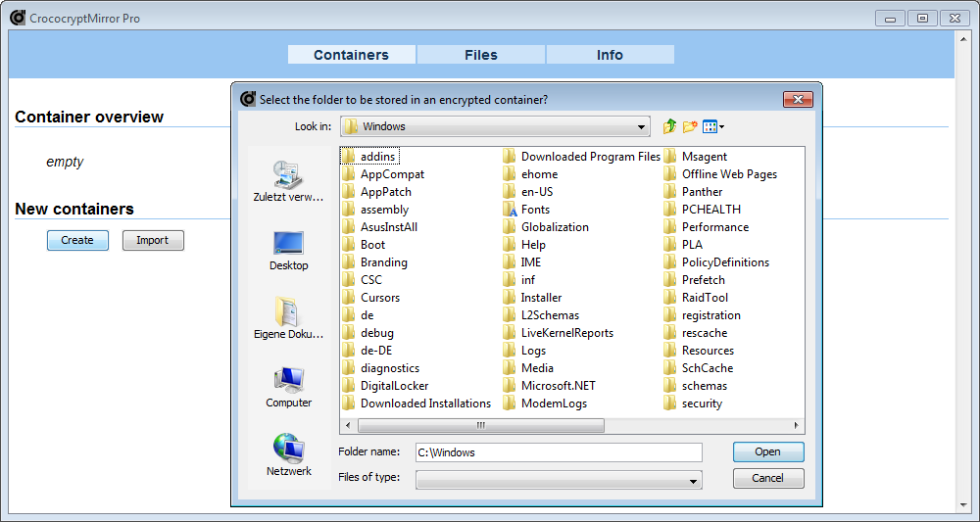
Task: Click left arrow of file list scrollbar
Action: 348,425
